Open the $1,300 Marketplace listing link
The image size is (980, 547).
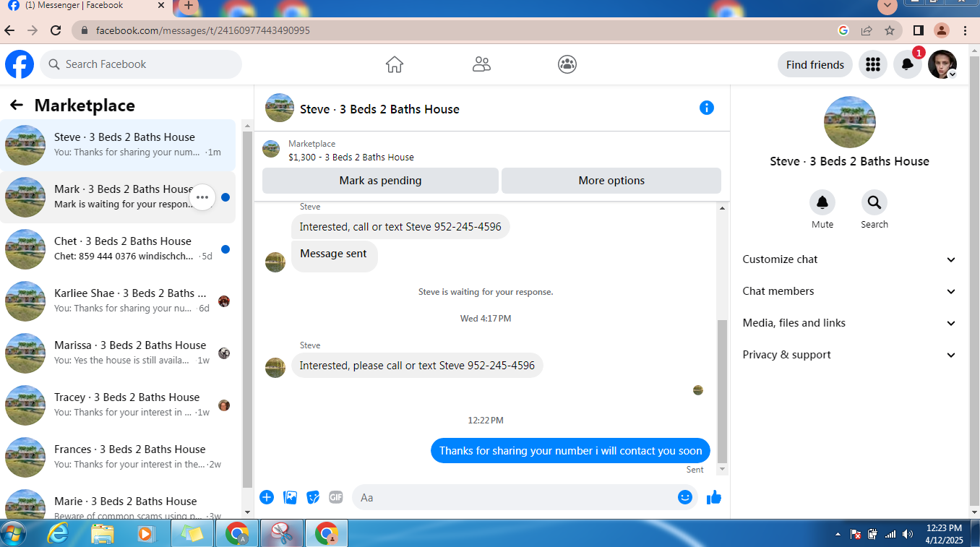[351, 157]
